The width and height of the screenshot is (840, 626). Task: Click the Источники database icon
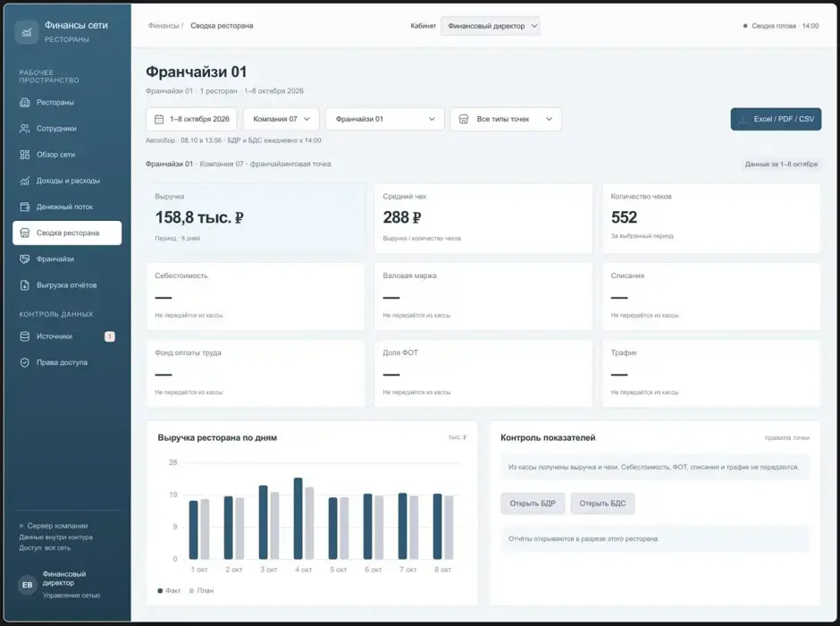(x=25, y=336)
